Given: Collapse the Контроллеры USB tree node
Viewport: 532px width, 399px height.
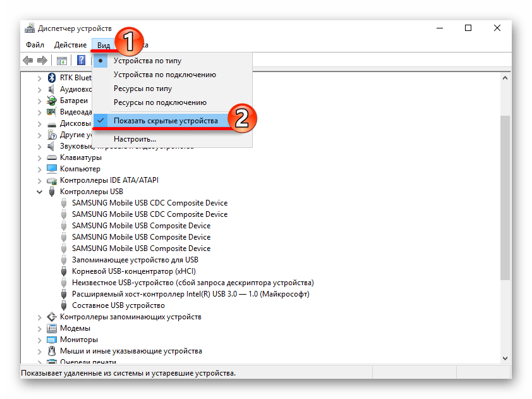Looking at the screenshot, I should (39, 192).
